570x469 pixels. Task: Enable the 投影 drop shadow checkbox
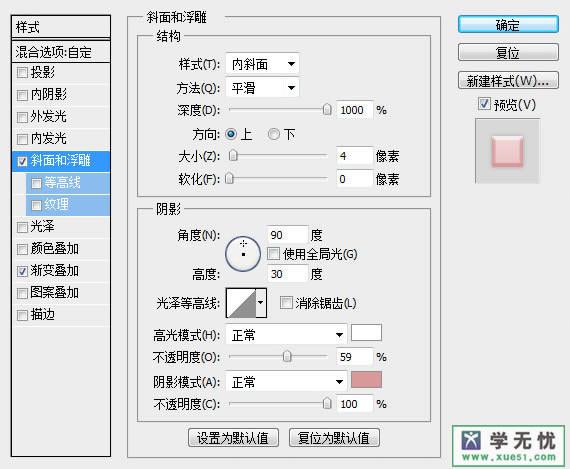pos(22,73)
